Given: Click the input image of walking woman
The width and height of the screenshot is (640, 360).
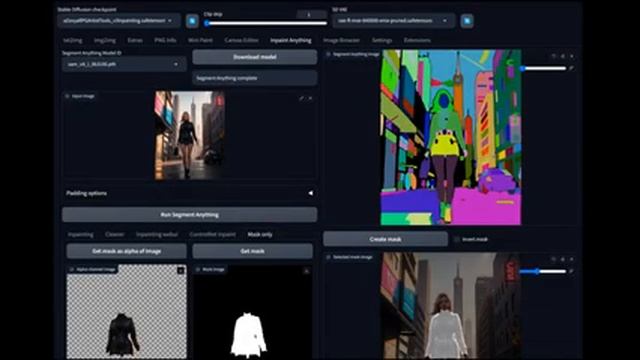Looking at the screenshot, I should pos(189,135).
